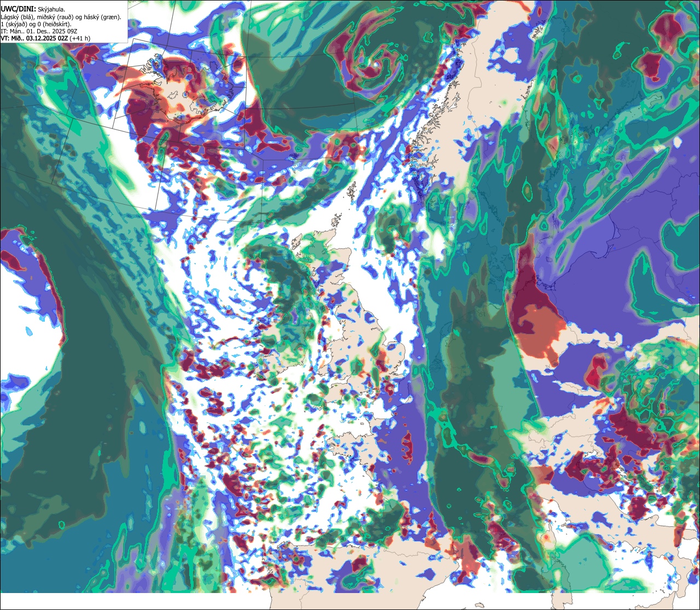The height and width of the screenshot is (610, 700).
Task: Click the "IT: Mán.. 01. Des.. 2025 09Z" line
Action: coord(40,31)
